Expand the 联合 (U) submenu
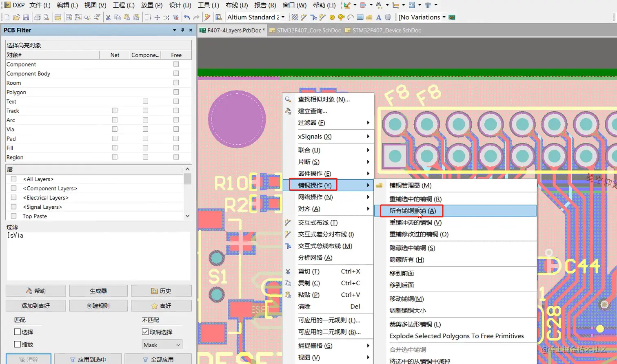The width and height of the screenshot is (617, 364). tap(328, 150)
